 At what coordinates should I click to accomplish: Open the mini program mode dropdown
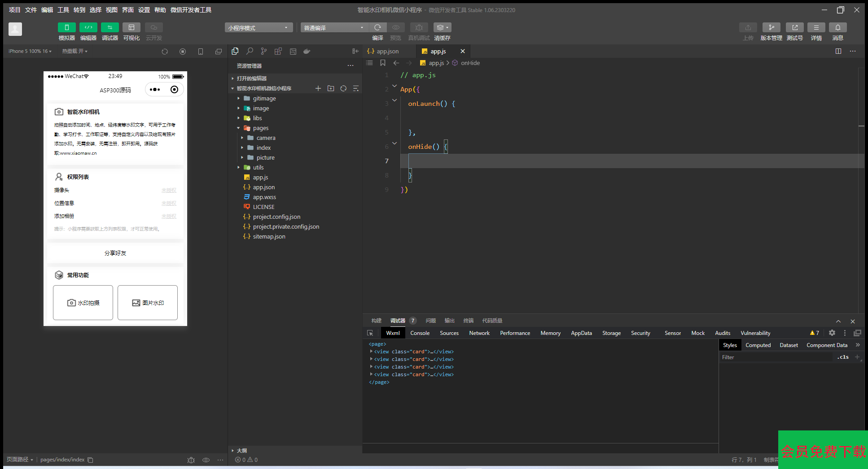(259, 28)
